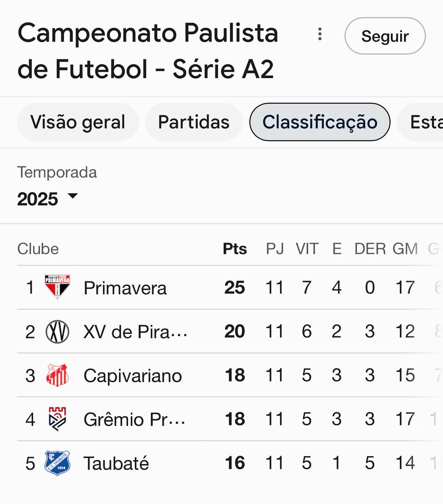Viewport: 443px width, 504px height.
Task: Click the Capivariano club crest
Action: click(57, 375)
